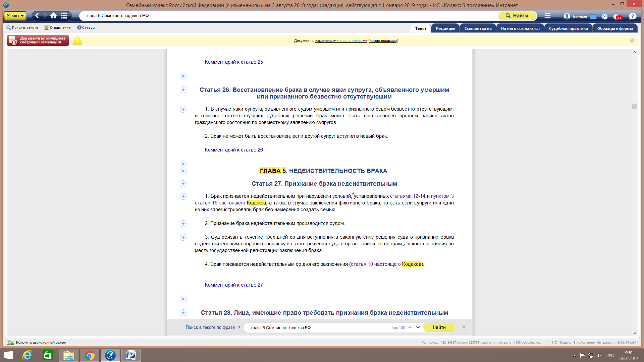This screenshot has height=362, width=644.
Task: Open Windows Store from taskbar
Action: pos(48,355)
